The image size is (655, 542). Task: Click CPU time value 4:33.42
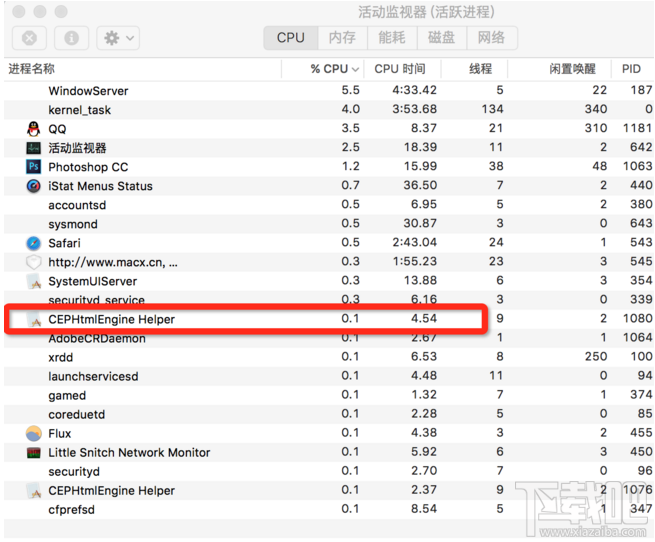tap(414, 90)
